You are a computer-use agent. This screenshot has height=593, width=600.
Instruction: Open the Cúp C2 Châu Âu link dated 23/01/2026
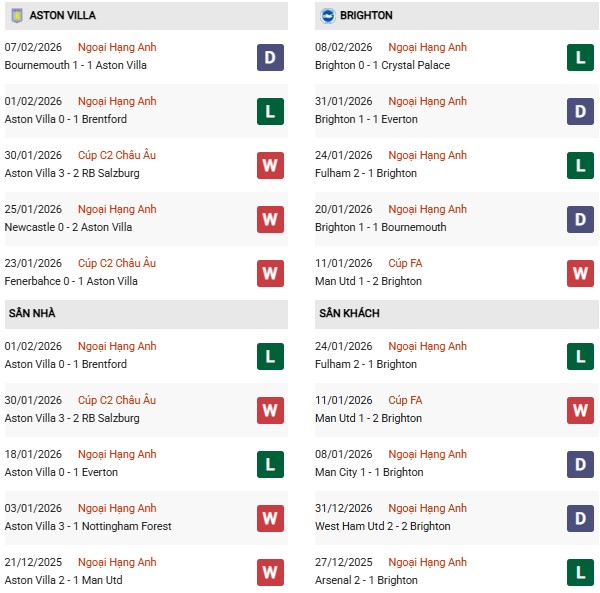coord(117,264)
